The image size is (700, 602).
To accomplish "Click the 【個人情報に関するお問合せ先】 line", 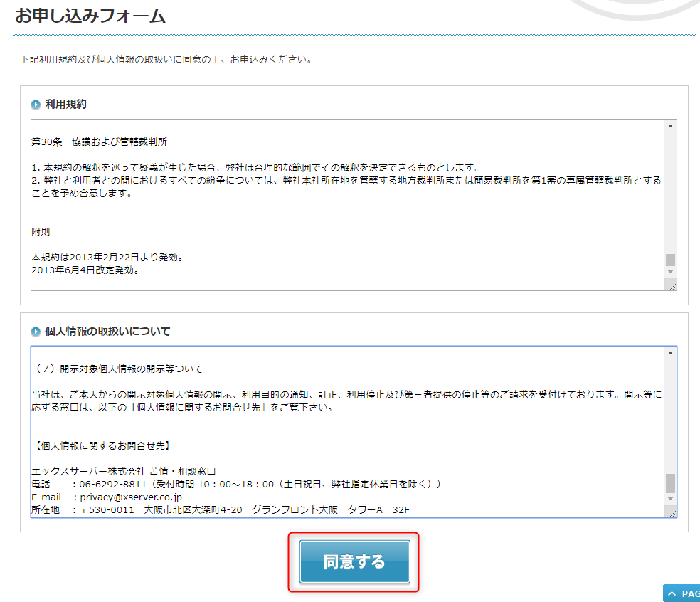I will pos(102,445).
